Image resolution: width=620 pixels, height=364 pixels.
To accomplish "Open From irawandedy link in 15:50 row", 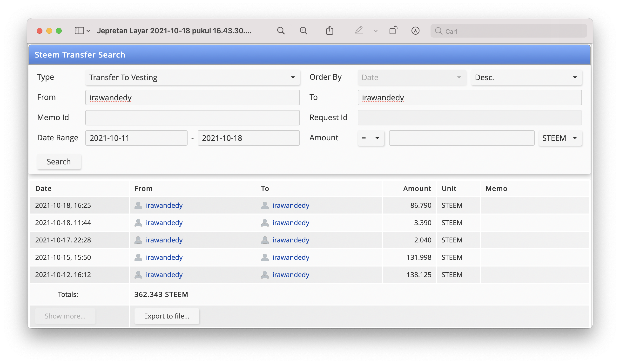I will 164,257.
